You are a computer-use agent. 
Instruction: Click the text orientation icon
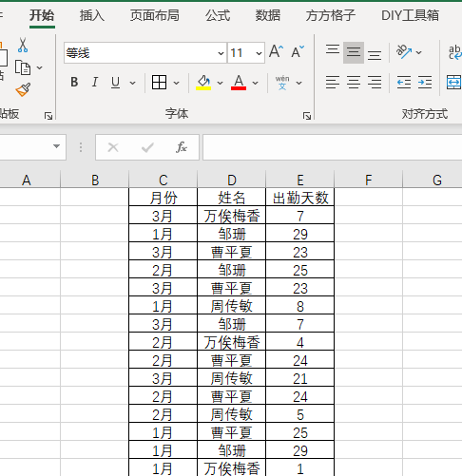pyautogui.click(x=404, y=51)
